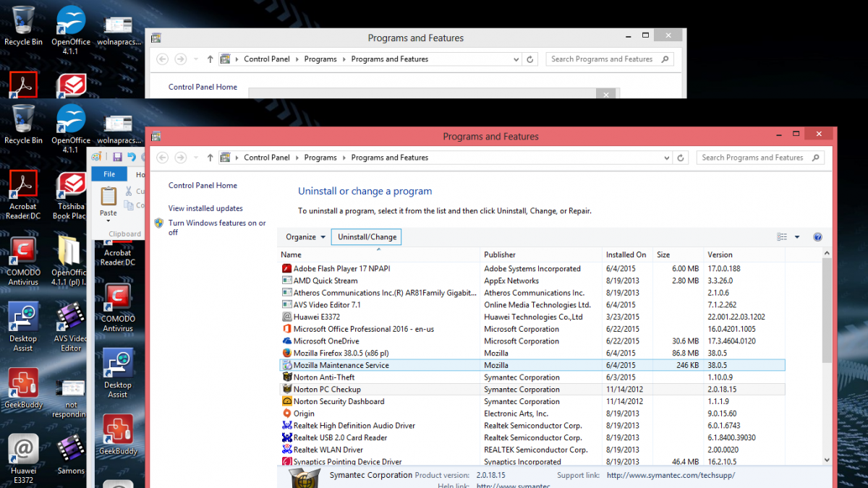This screenshot has height=488, width=868.
Task: Sort programs by the Version column header
Action: pos(744,254)
